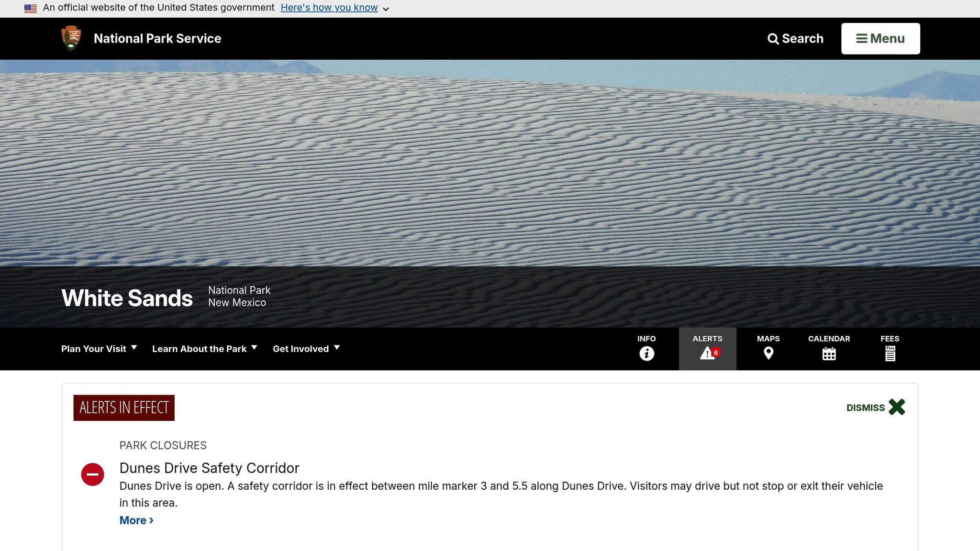Open FEES pass icon
Image resolution: width=980 pixels, height=551 pixels.
pyautogui.click(x=890, y=349)
